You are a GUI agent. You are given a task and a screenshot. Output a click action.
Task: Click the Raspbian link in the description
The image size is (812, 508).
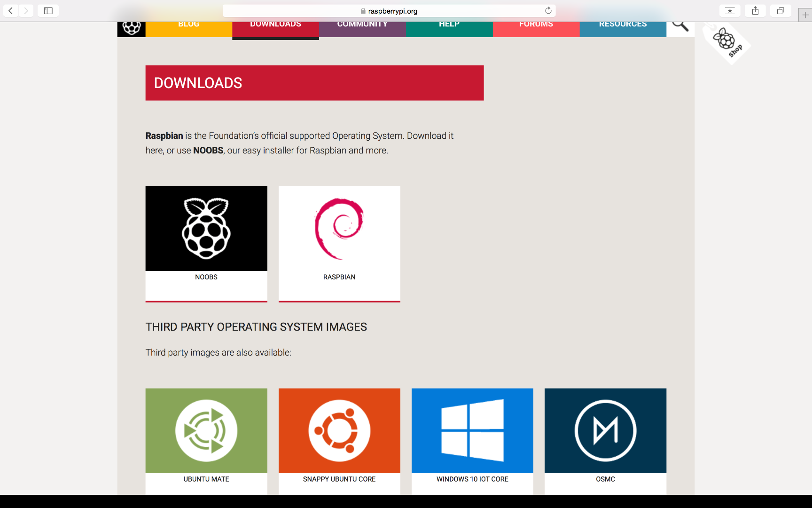click(x=164, y=135)
